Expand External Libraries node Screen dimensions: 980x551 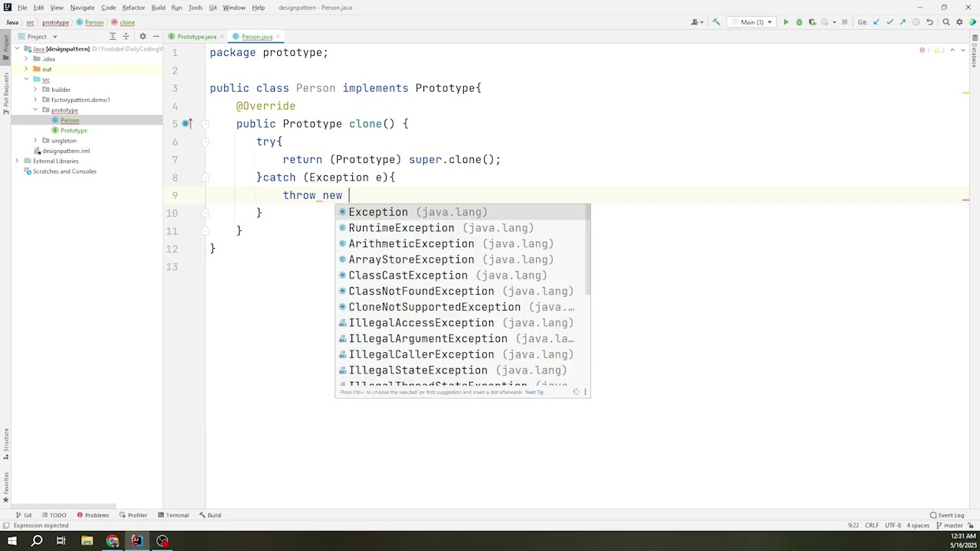point(17,161)
